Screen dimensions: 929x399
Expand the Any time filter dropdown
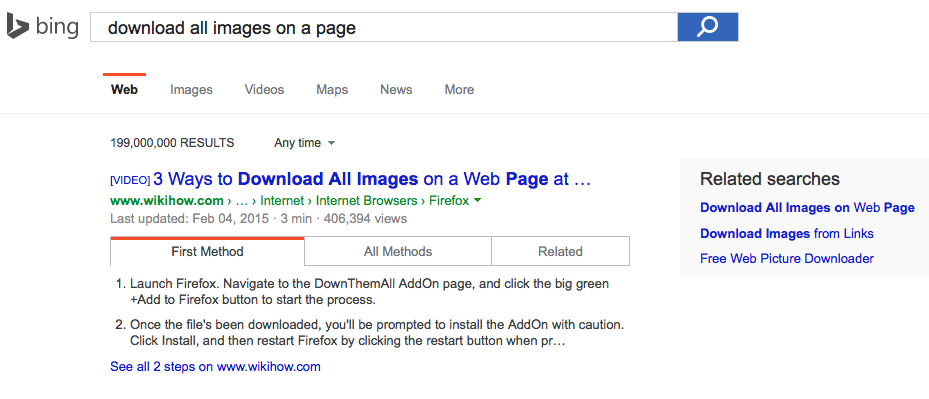point(305,143)
